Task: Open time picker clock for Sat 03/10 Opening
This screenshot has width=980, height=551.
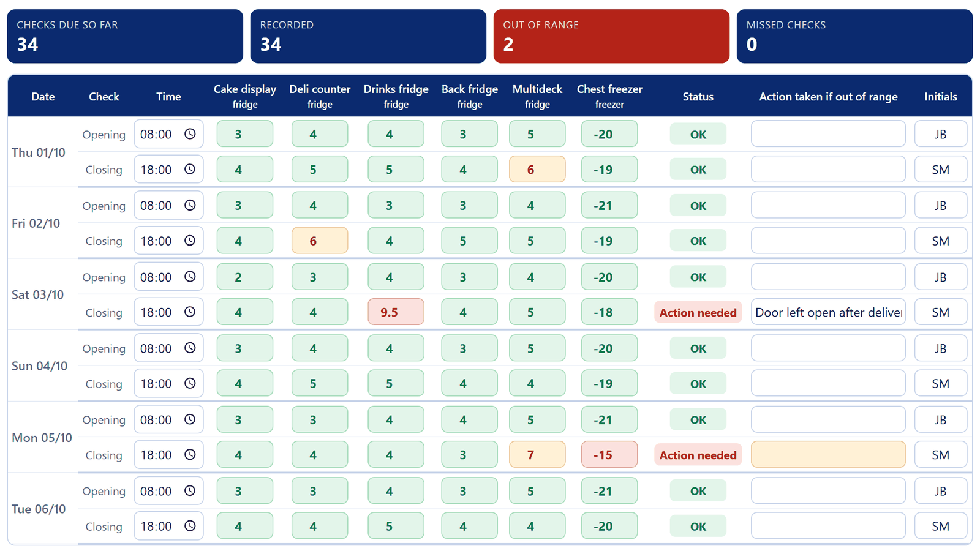Action: 190,277
